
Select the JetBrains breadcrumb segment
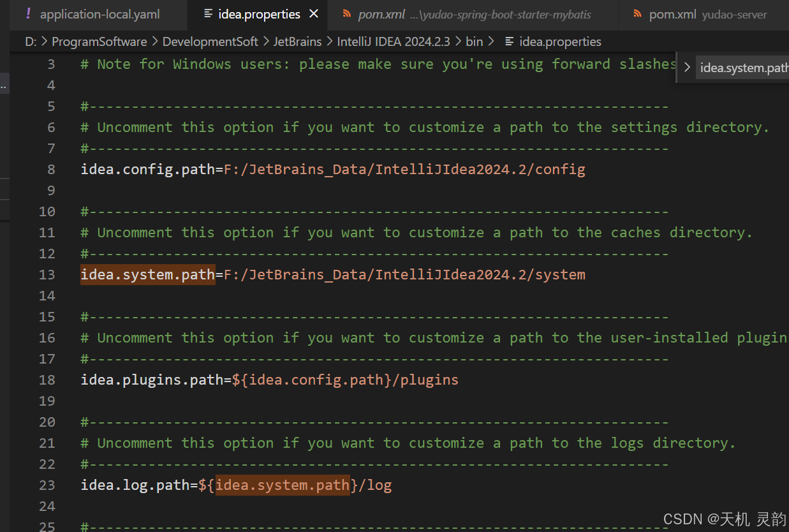(297, 41)
